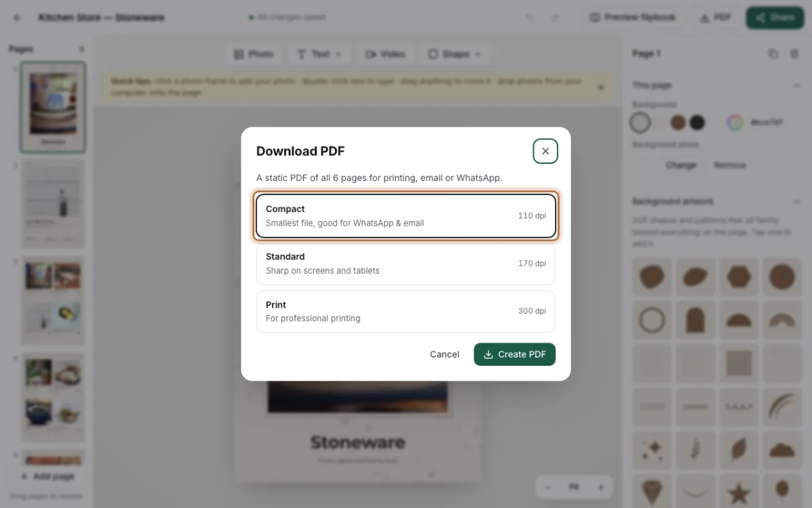This screenshot has height=508, width=812.
Task: Zoom in with the plus button
Action: tap(600, 487)
